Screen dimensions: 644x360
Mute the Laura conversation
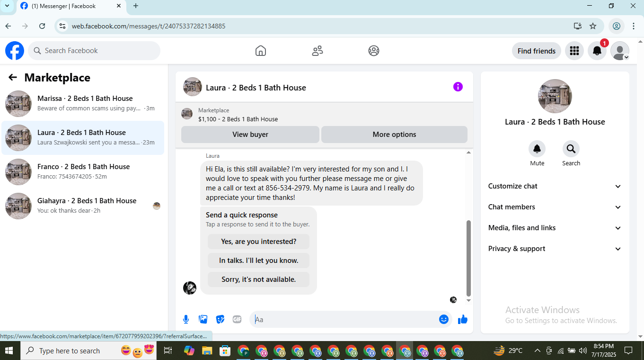[537, 149]
